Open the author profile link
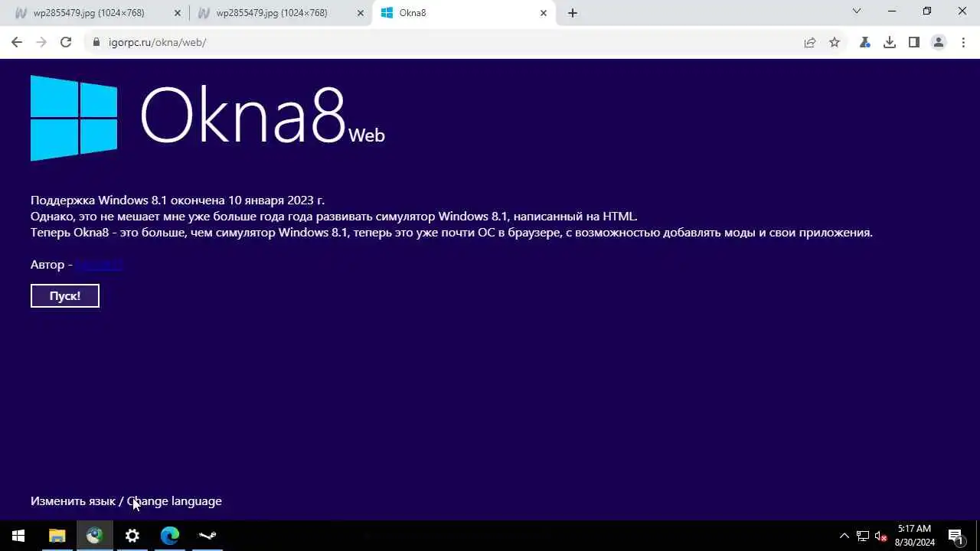This screenshot has height=551, width=980. (x=100, y=264)
